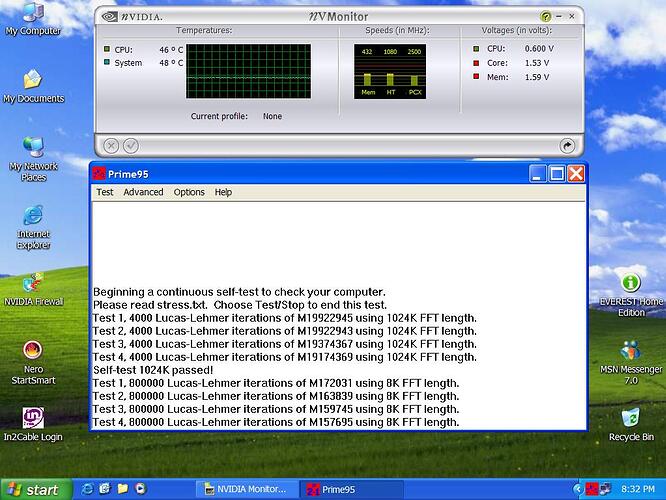Toggle CPU temperature indicator square

click(x=107, y=49)
